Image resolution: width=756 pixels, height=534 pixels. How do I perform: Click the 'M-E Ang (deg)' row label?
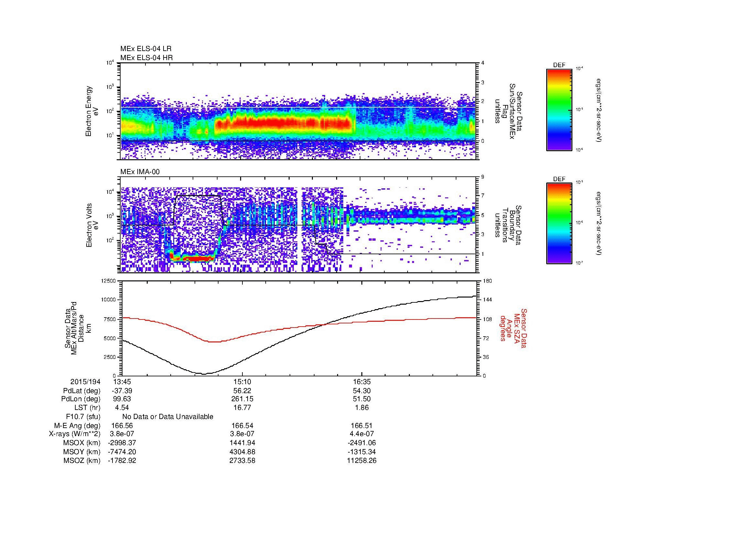pos(77,426)
